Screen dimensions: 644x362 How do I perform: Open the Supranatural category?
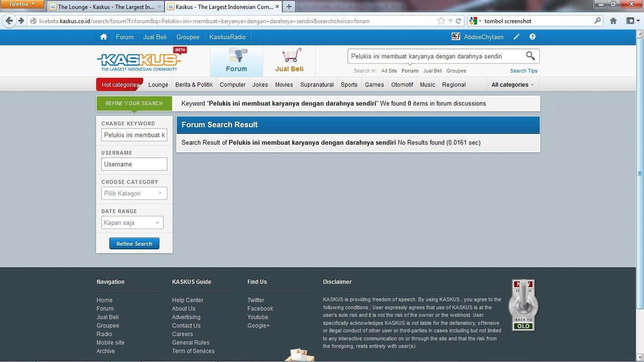pos(317,84)
